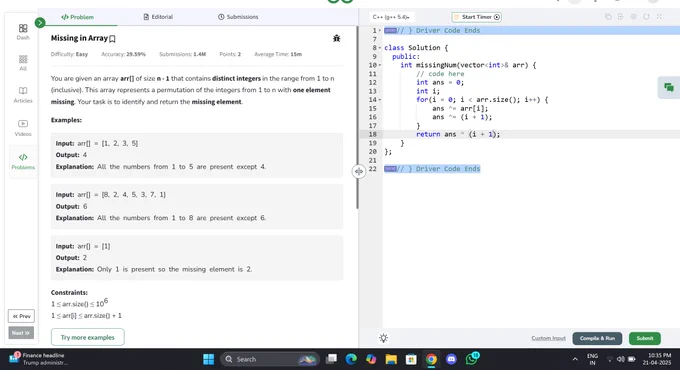Open Google Chrome from the taskbar
This screenshot has width=680, height=370.
431,359
